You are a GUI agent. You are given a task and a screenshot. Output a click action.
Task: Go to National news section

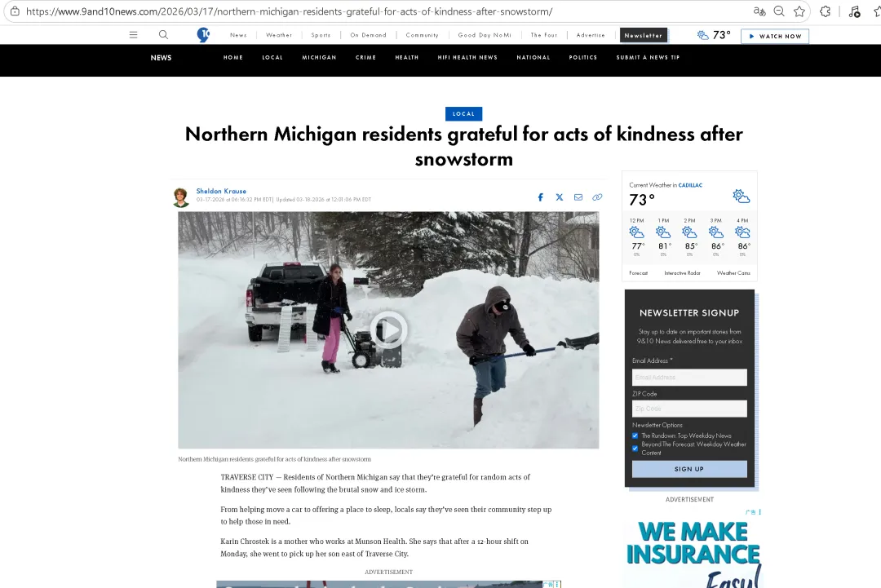(533, 57)
